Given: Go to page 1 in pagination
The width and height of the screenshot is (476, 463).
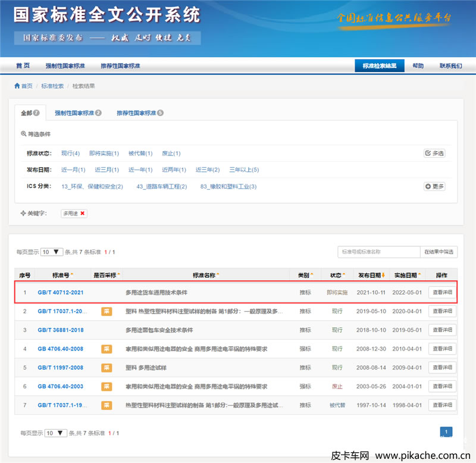Looking at the screenshot, I should coord(446,432).
